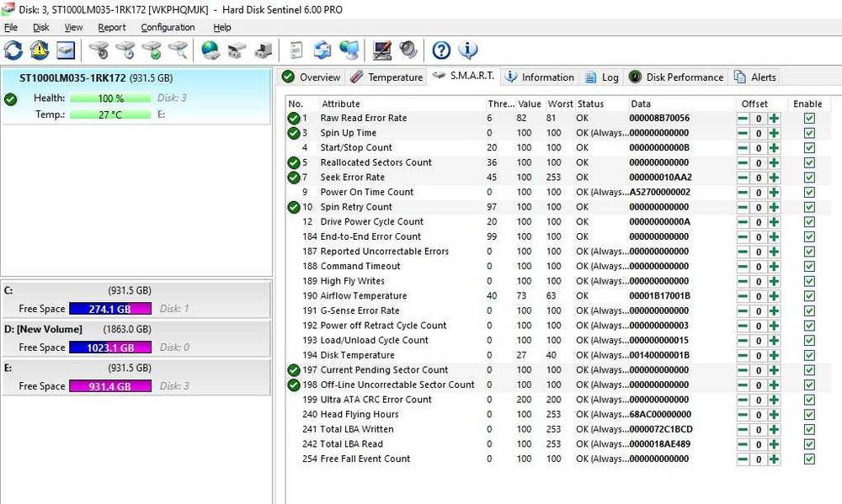Uncheck Enable for High Fly Writes

click(x=809, y=281)
